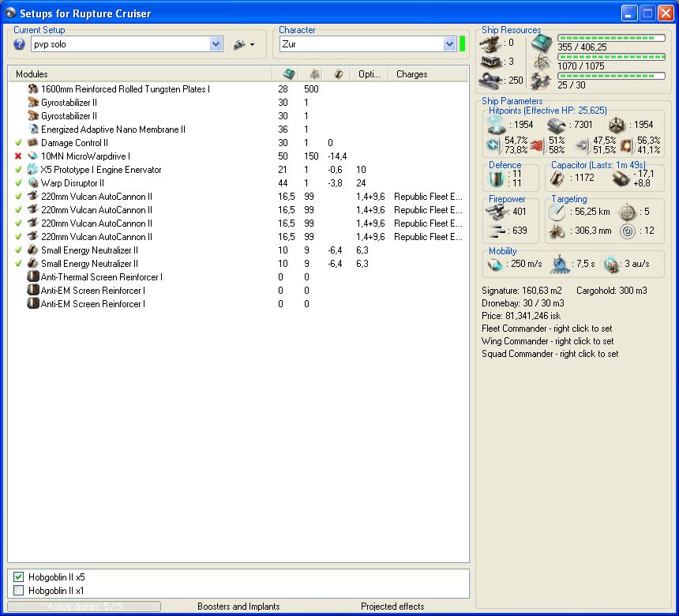Click the shield hitpoints icon

click(x=497, y=126)
